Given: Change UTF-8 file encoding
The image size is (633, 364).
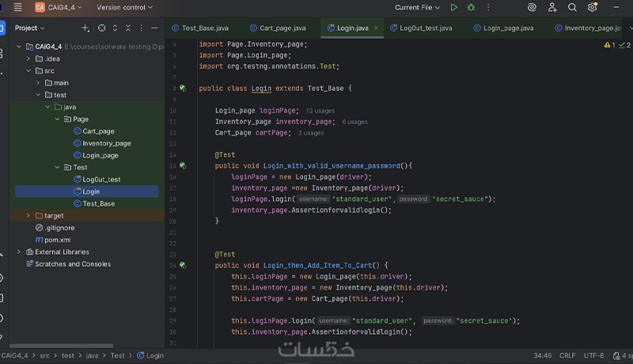Looking at the screenshot, I should pos(593,355).
